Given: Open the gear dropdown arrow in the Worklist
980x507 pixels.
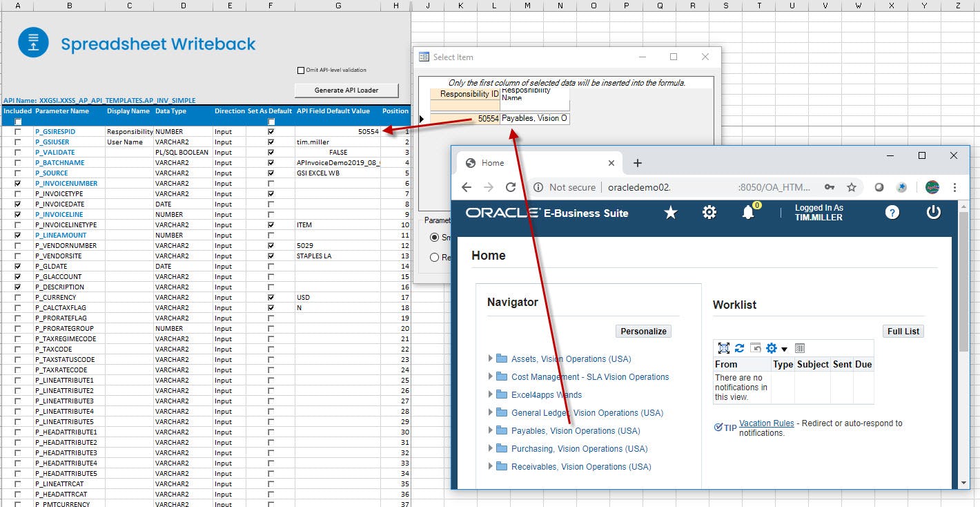Looking at the screenshot, I should click(x=783, y=348).
